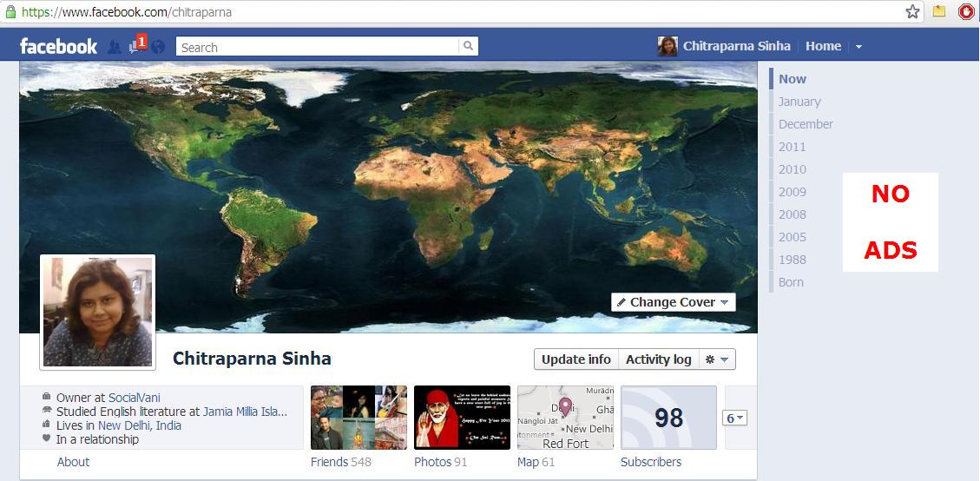The height and width of the screenshot is (481, 980).
Task: Open Change Cover dropdown
Action: [x=673, y=302]
